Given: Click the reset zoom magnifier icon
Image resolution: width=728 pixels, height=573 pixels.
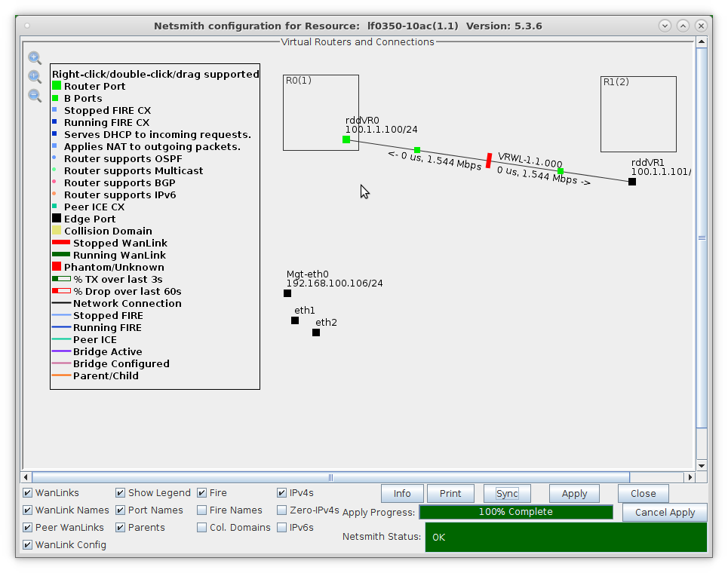Looking at the screenshot, I should (34, 77).
